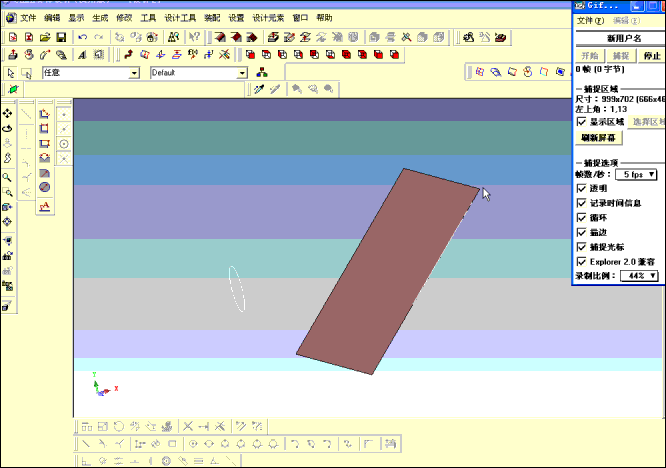Screen dimensions: 666x468
Task: Select the circle diameter dimension icon
Action: point(45,187)
